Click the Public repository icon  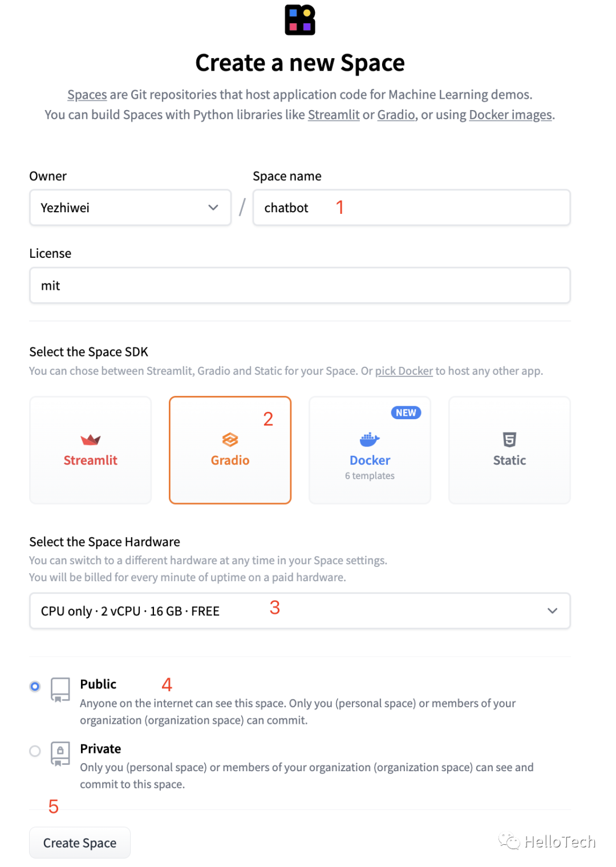(x=60, y=690)
